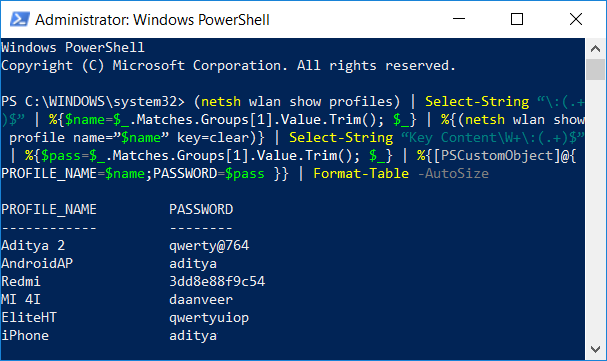This screenshot has width=607, height=361.
Task: Click the PowerShell icon in title bar
Action: click(x=19, y=19)
